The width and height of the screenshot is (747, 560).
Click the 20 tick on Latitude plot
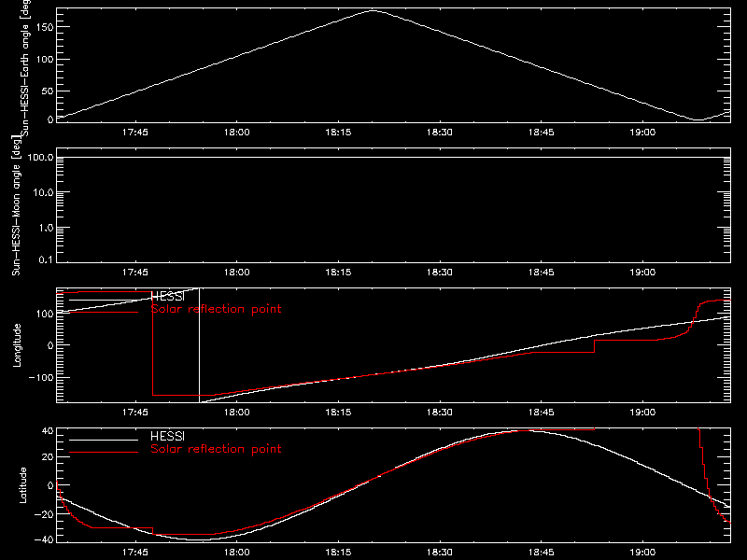tap(48, 457)
